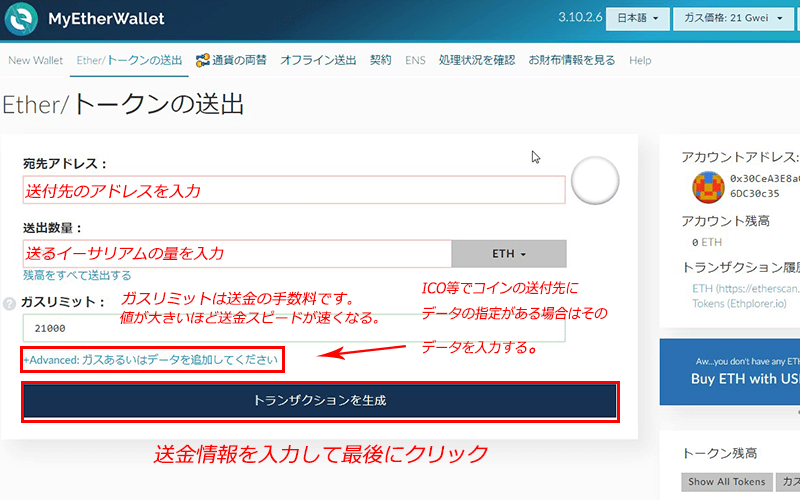This screenshot has height=500, width=800.
Task: Open the ETH currency unit dropdown
Action: [x=509, y=254]
